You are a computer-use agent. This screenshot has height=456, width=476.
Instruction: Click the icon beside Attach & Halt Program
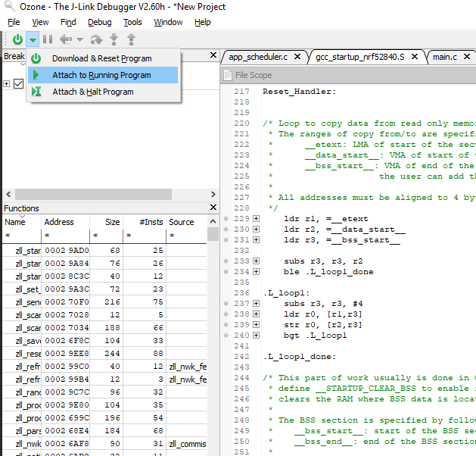pos(36,92)
